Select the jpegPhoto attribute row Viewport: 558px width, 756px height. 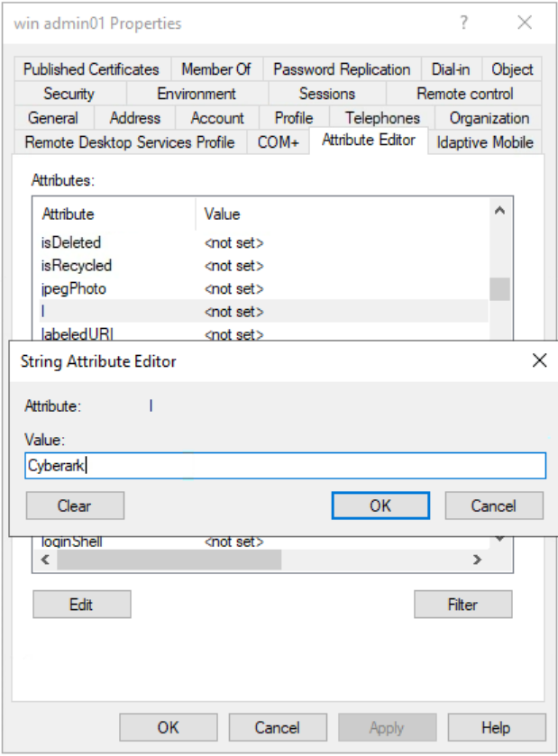pyautogui.click(x=135, y=288)
